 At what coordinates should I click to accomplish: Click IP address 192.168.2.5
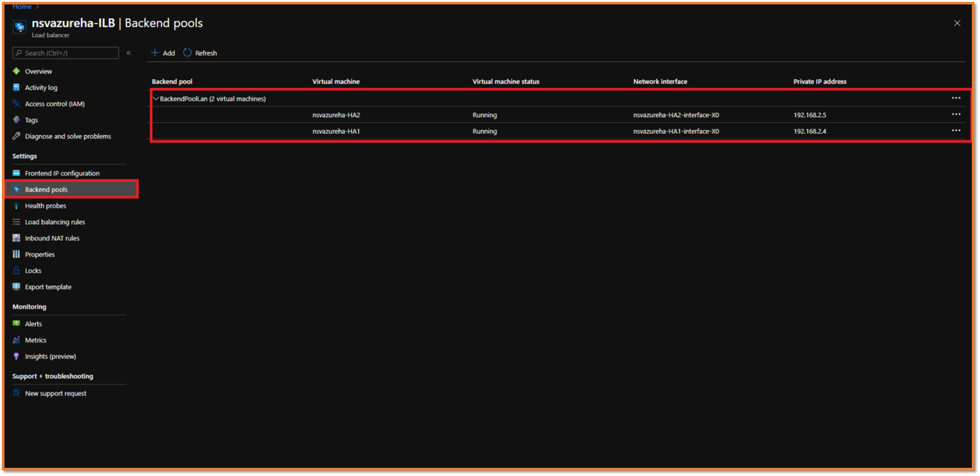tap(810, 115)
